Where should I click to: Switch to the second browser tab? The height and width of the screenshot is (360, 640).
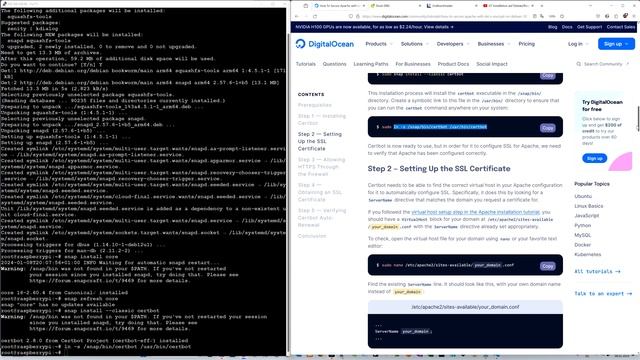395,6
